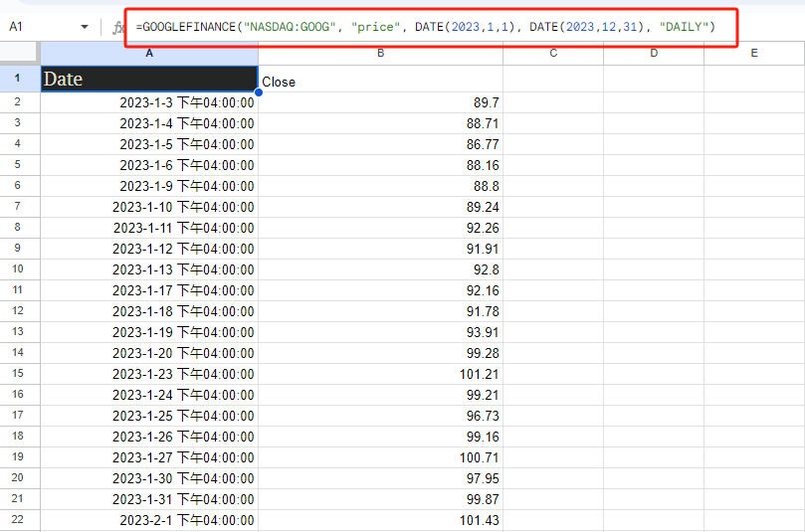Click the date cell 2023-1-11

pyautogui.click(x=149, y=228)
